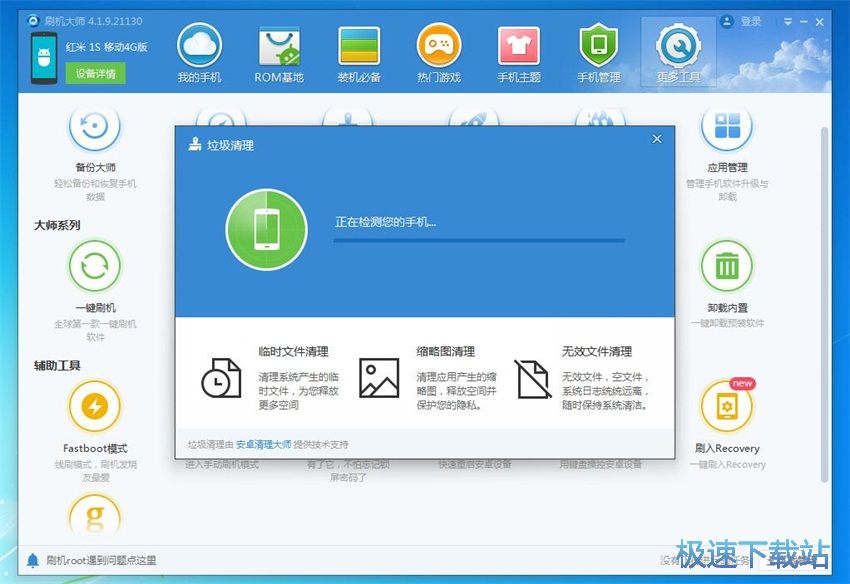Screen dimensions: 850x584
Task: Click the orange g icon at bottom left
Action: [x=95, y=514]
